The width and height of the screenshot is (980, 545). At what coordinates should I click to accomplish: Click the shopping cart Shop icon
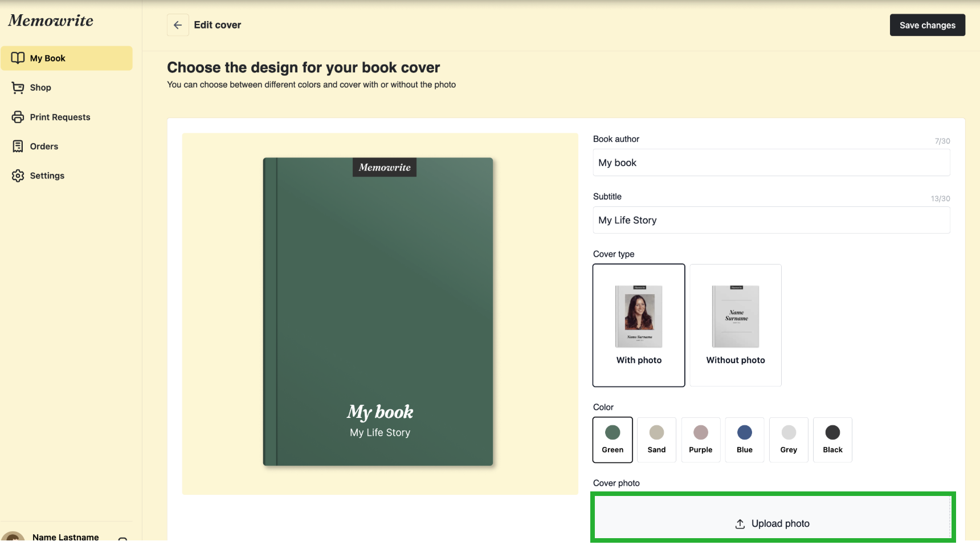[x=18, y=88]
